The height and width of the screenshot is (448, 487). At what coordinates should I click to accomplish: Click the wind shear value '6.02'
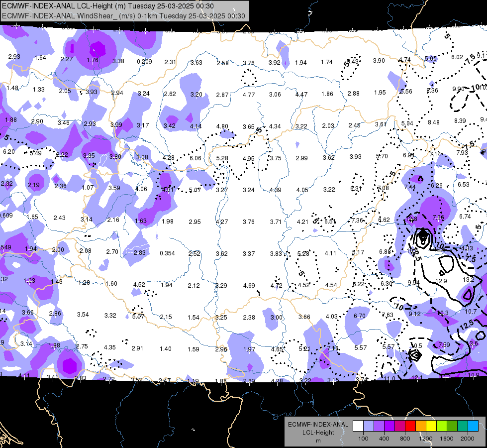pos(457,57)
